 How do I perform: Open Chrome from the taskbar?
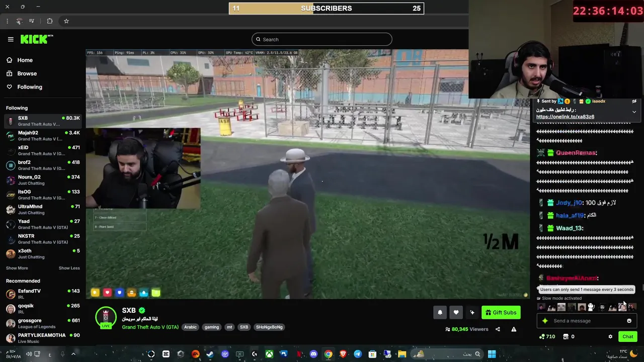point(328,354)
